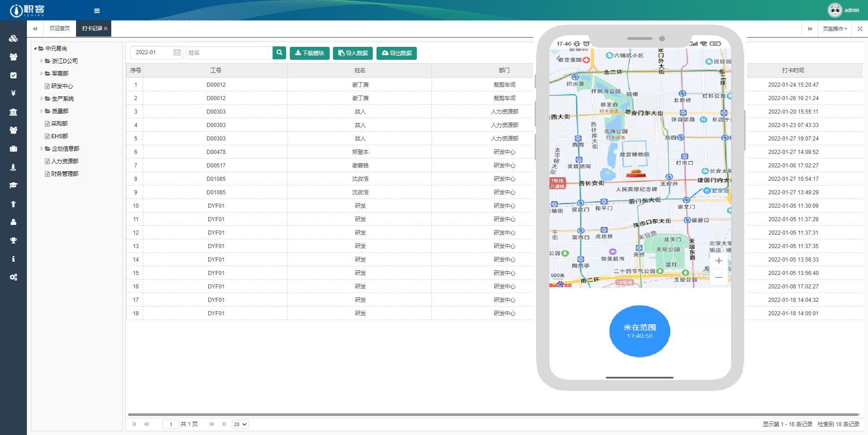Image resolution: width=868 pixels, height=435 pixels.
Task: Open the gears settings icon in sidebar
Action: pyautogui.click(x=13, y=277)
